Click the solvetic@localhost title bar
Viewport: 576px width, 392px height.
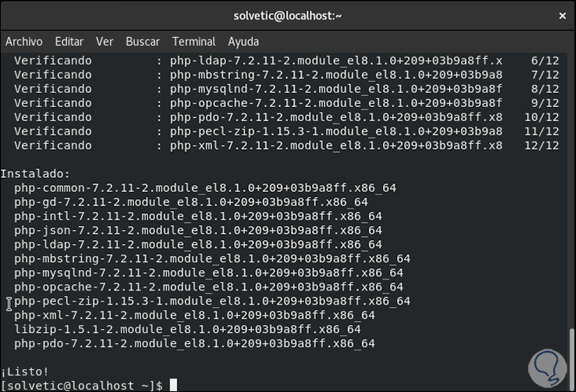coord(288,15)
